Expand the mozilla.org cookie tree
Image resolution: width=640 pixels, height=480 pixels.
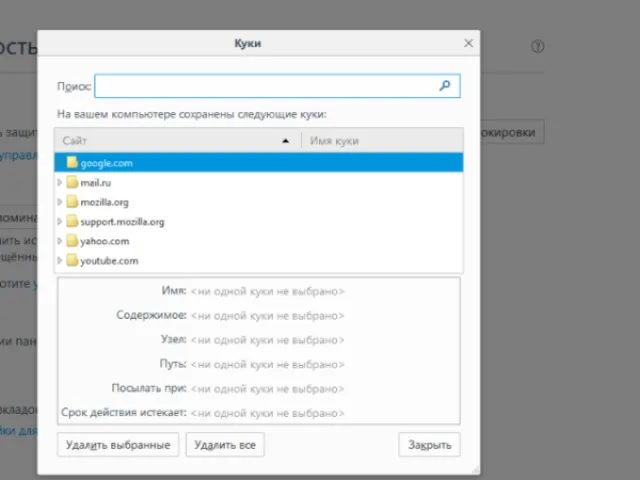60,202
